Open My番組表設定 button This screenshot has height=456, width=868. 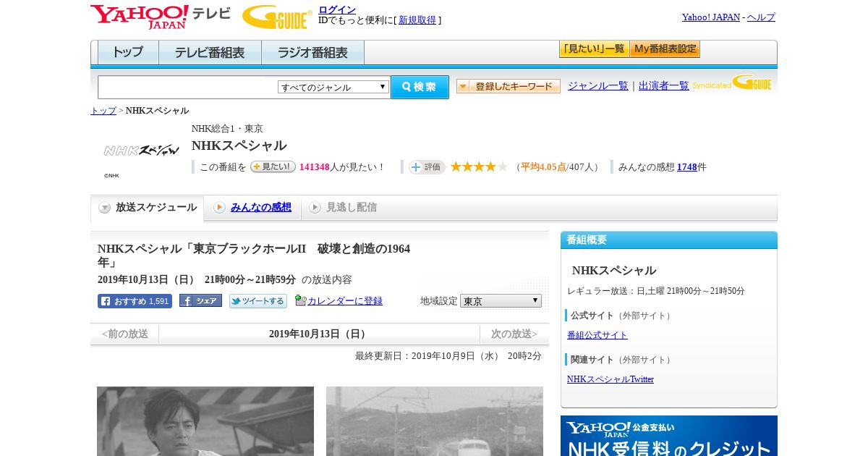click(x=665, y=49)
